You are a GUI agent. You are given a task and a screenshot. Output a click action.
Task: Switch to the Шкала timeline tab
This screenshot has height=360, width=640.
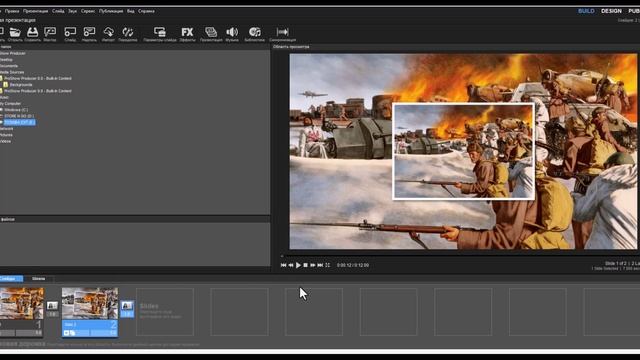38,279
